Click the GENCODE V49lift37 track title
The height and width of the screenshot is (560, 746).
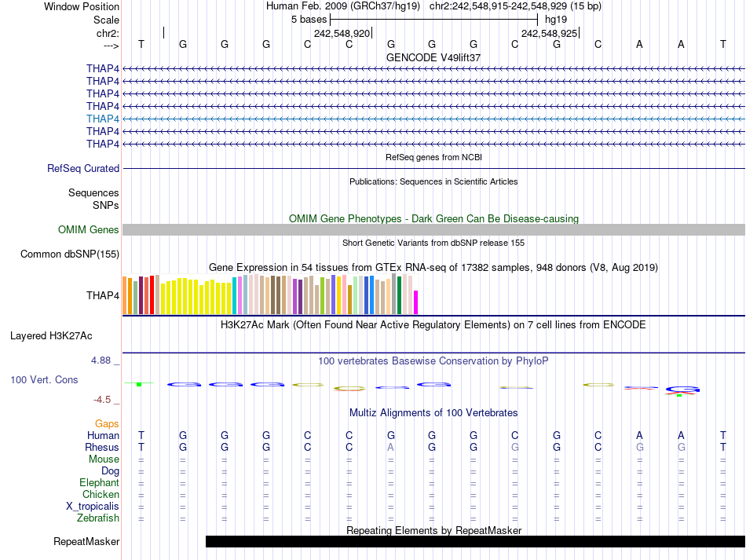click(x=433, y=57)
